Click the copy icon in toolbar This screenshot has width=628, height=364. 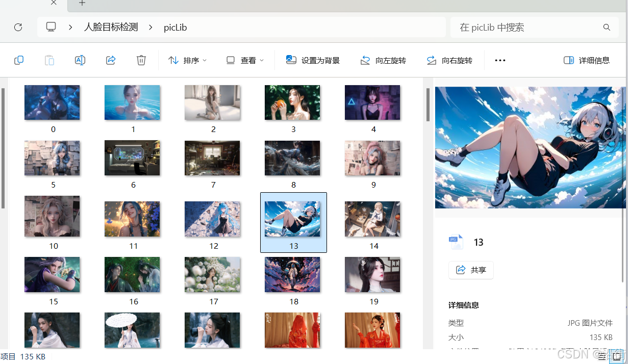pos(19,60)
